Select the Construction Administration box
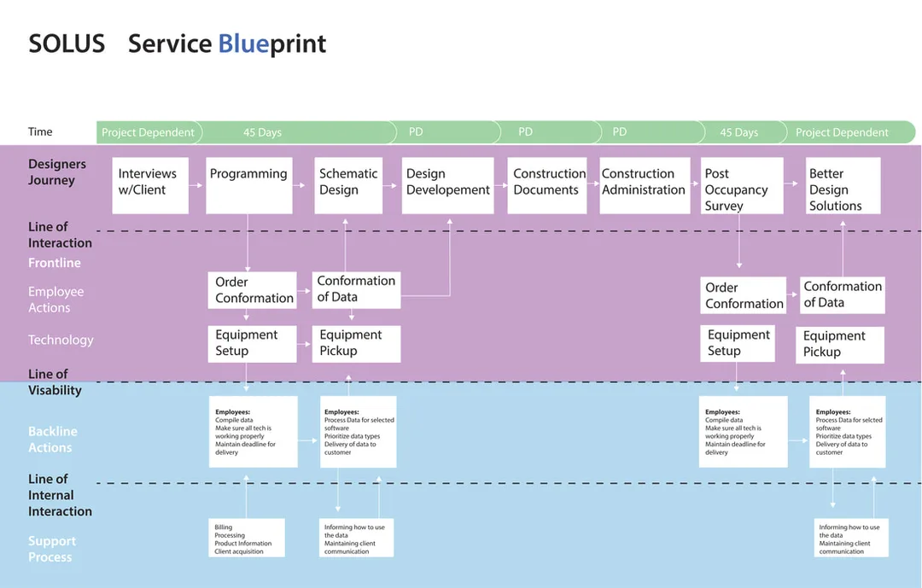Image resolution: width=922 pixels, height=588 pixels. coord(645,185)
